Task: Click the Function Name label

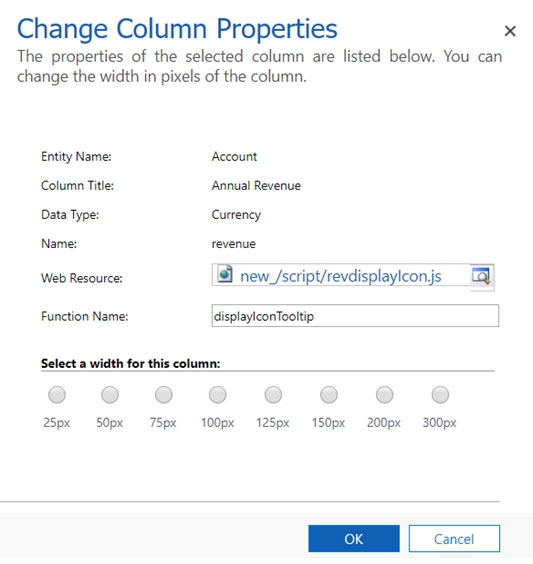Action: 85,316
